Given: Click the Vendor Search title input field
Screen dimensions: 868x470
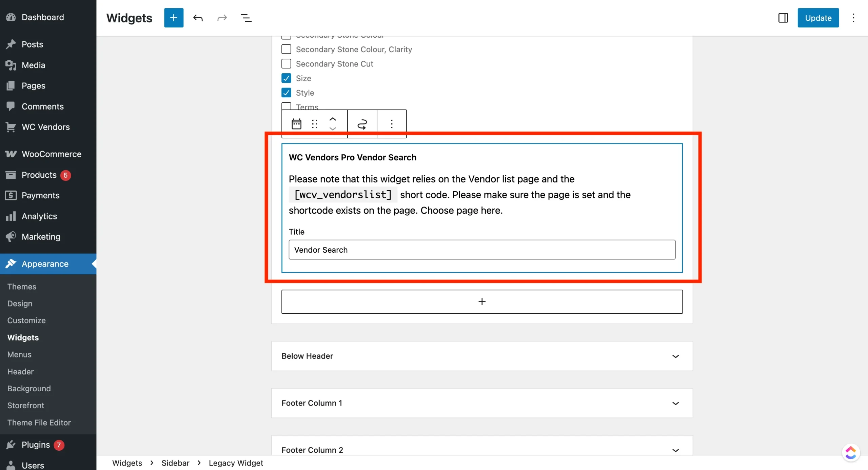Looking at the screenshot, I should 481,250.
